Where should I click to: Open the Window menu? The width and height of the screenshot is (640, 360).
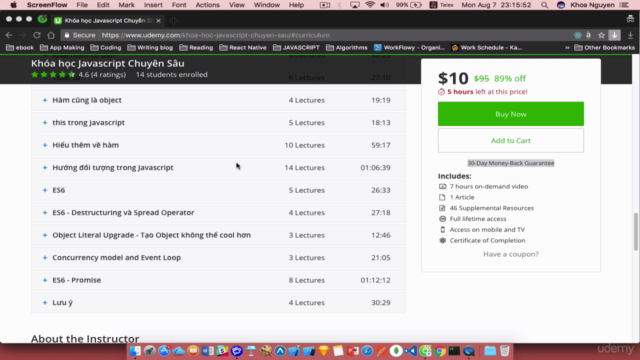click(267, 5)
